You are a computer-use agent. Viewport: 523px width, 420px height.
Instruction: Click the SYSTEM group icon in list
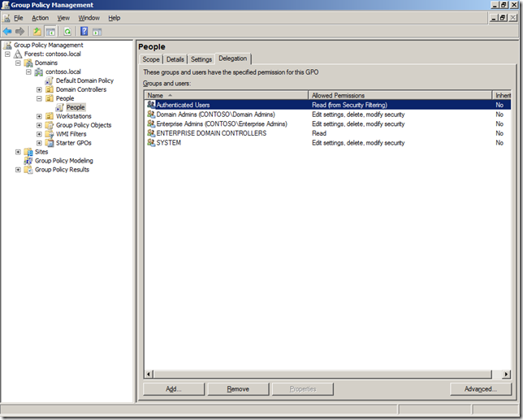[151, 143]
